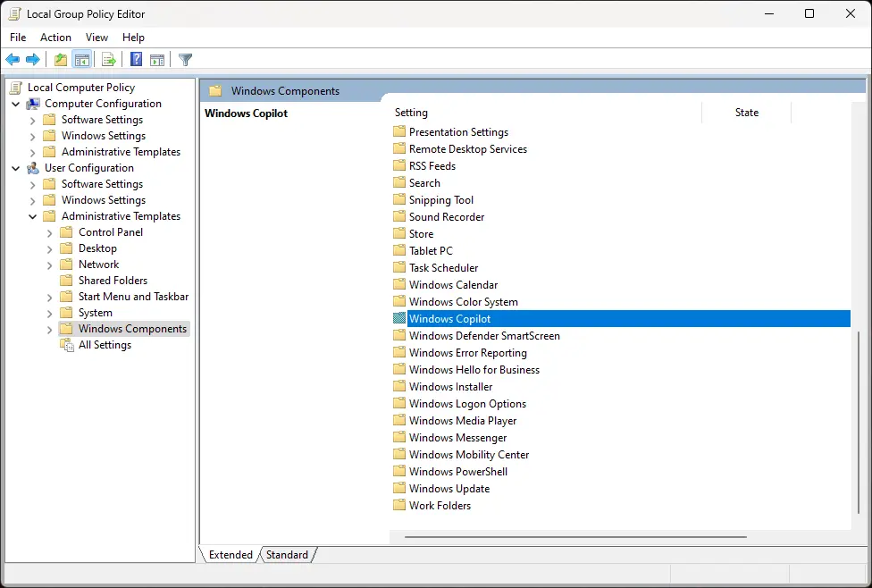Click the Shared Folders tree folder icon
The width and height of the screenshot is (872, 588).
[67, 281]
